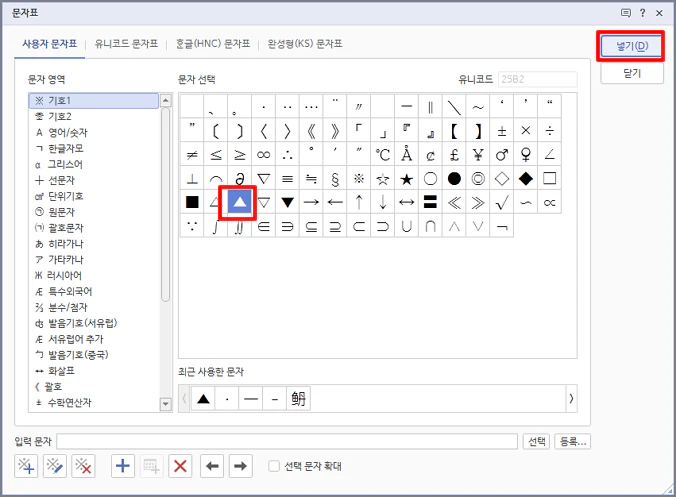Image resolution: width=676 pixels, height=497 pixels.
Task: Choose the white diamond ◇ character
Action: tap(502, 178)
